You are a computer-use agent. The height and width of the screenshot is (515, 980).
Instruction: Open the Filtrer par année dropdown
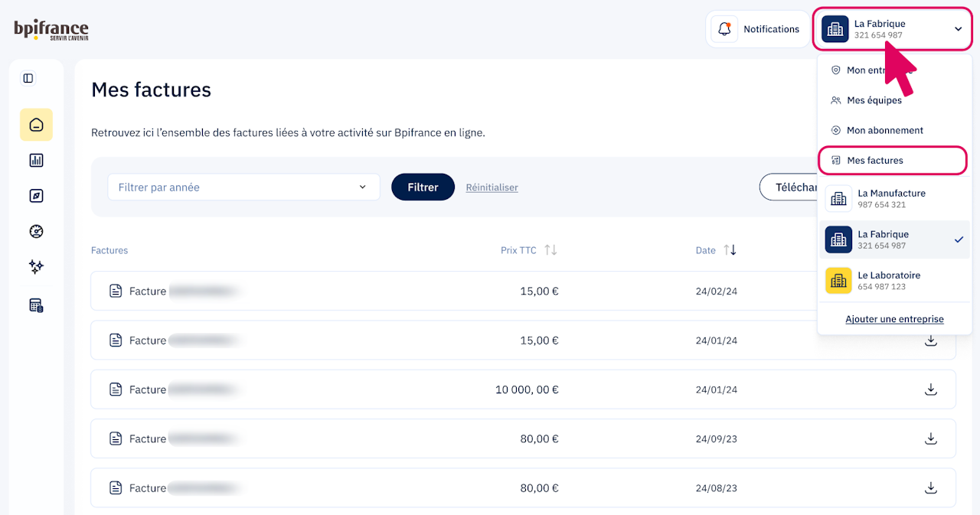(x=243, y=187)
